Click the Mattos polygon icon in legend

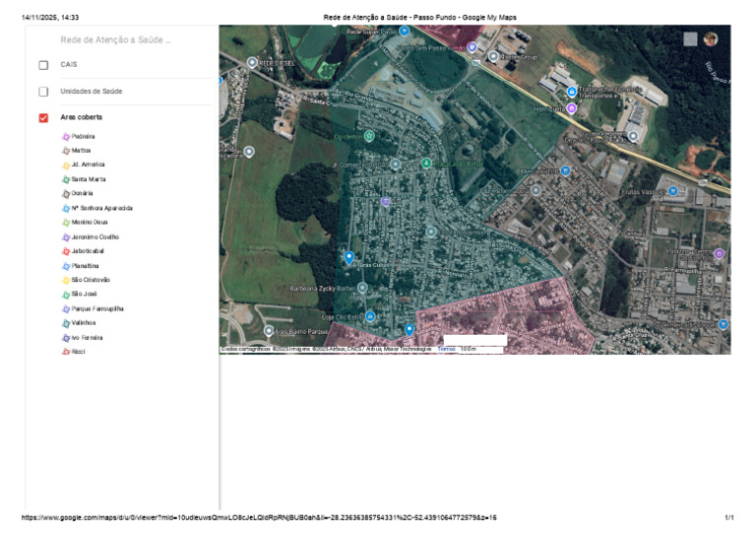(66, 151)
